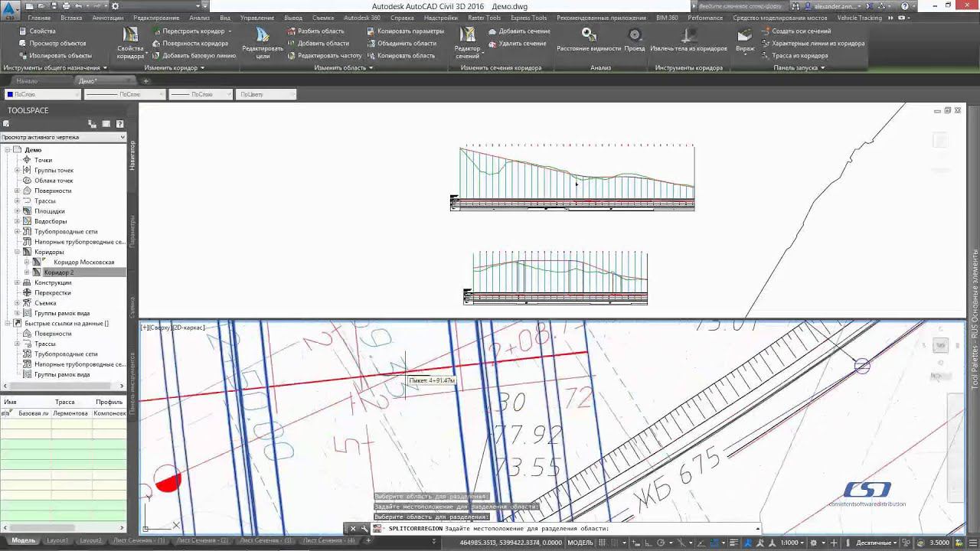
Task: Expand the Изменить область panel dropdown
Action: click(344, 68)
